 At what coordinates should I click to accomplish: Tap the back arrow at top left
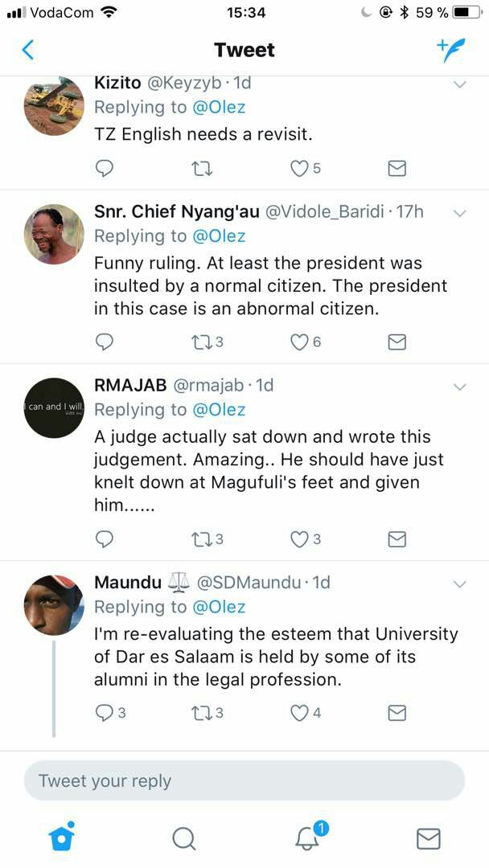point(28,50)
